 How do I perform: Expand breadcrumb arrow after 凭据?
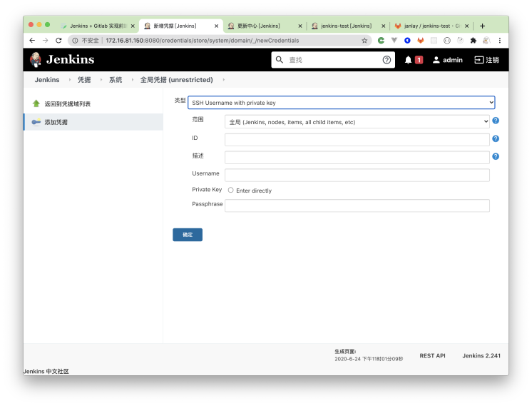(101, 80)
